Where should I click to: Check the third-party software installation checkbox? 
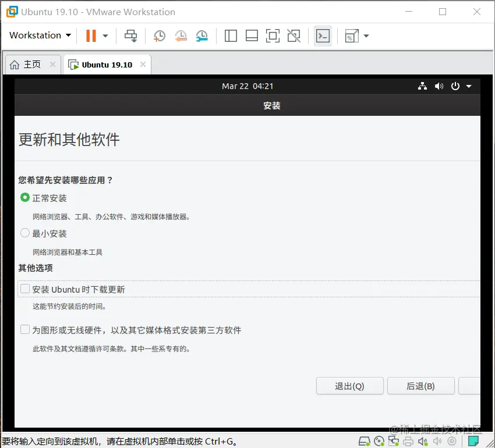(24, 329)
